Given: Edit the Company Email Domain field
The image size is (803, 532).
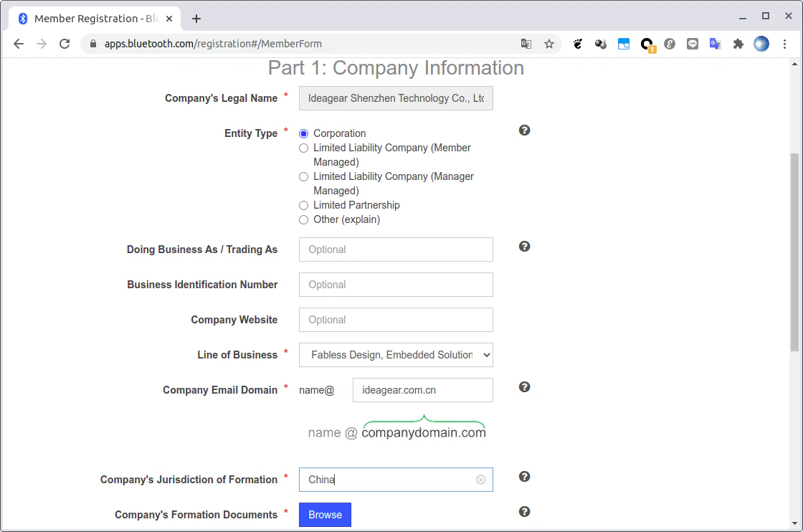Looking at the screenshot, I should coord(423,390).
